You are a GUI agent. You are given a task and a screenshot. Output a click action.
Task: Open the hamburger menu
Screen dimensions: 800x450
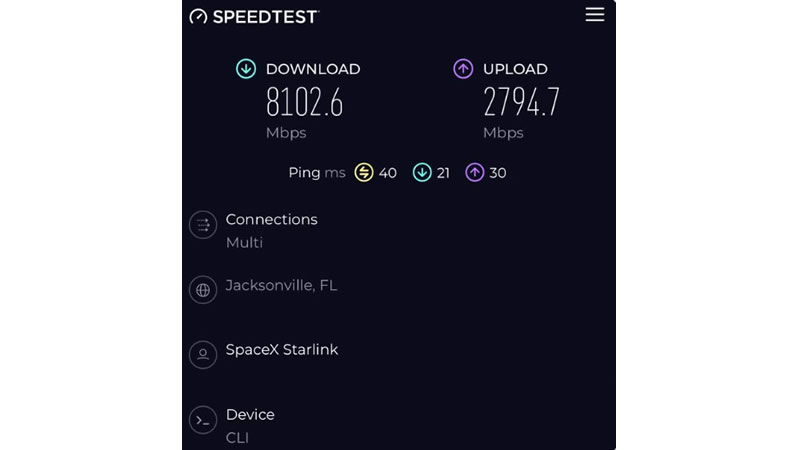(595, 15)
